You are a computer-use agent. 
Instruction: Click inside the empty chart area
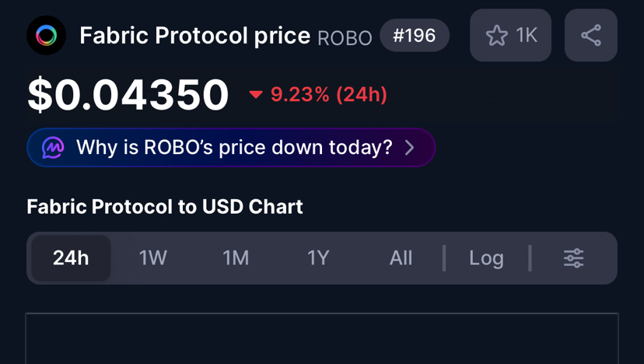pyautogui.click(x=322, y=341)
